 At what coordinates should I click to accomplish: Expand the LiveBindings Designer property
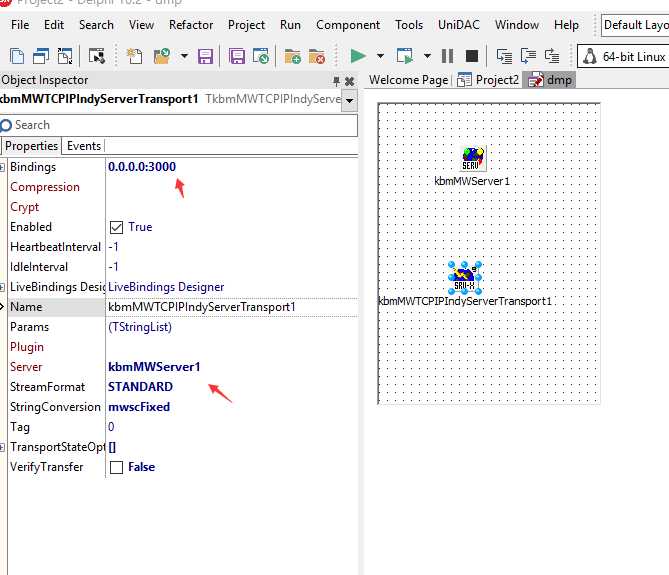[3, 287]
